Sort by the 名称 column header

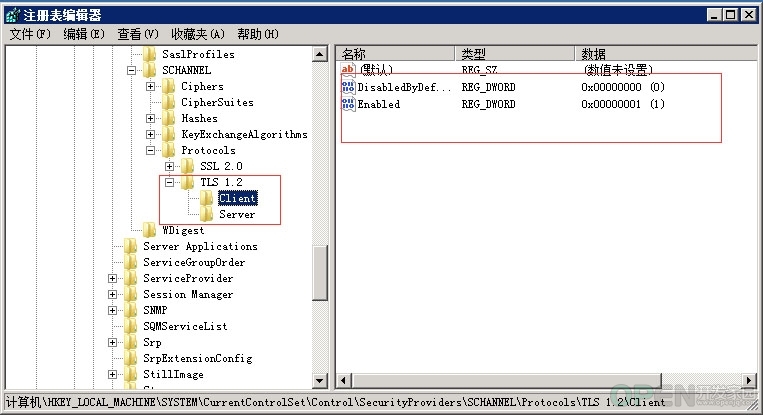(396, 54)
